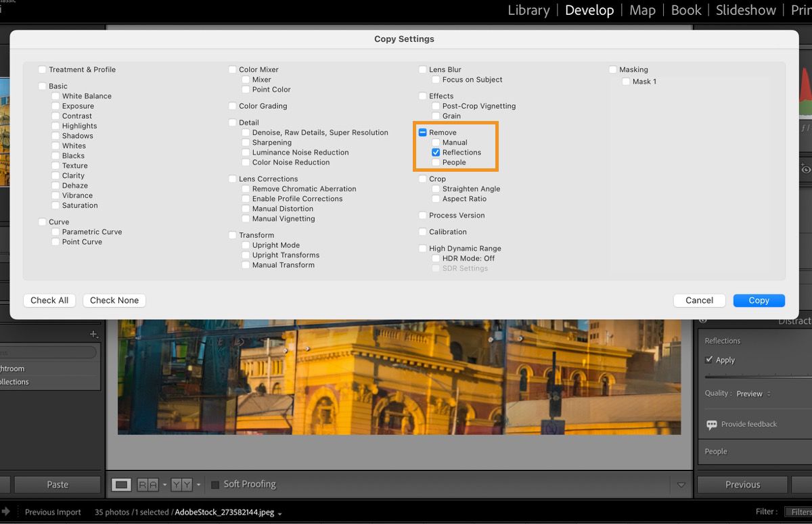The width and height of the screenshot is (812, 524).
Task: Click the filmstrip forward arrow icon
Action: click(x=6, y=512)
